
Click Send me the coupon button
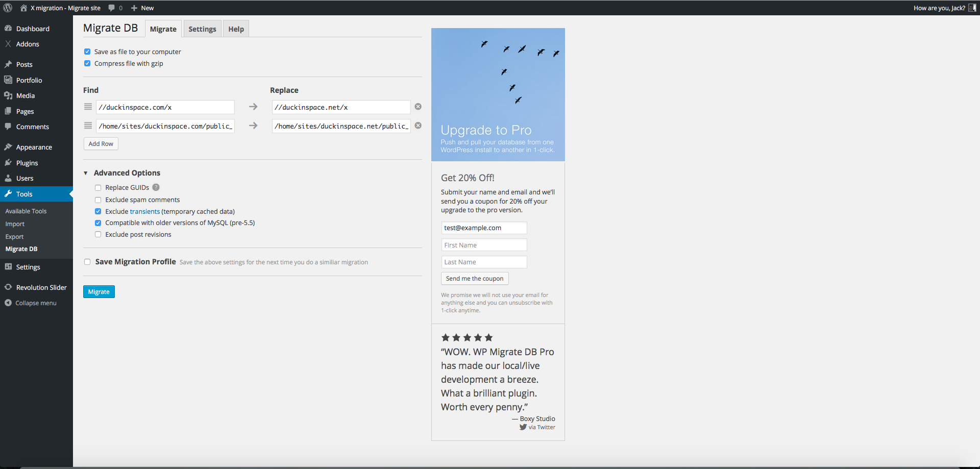tap(475, 279)
